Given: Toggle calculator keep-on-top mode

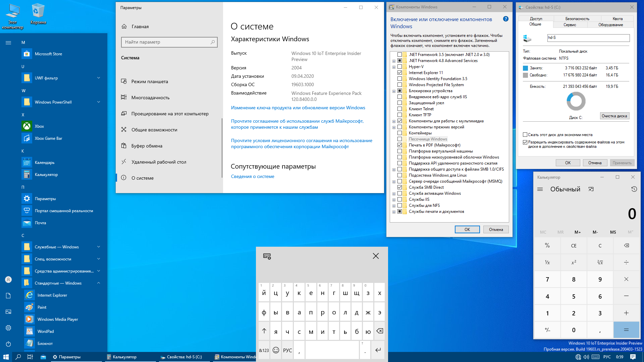Looking at the screenshot, I should tap(591, 189).
